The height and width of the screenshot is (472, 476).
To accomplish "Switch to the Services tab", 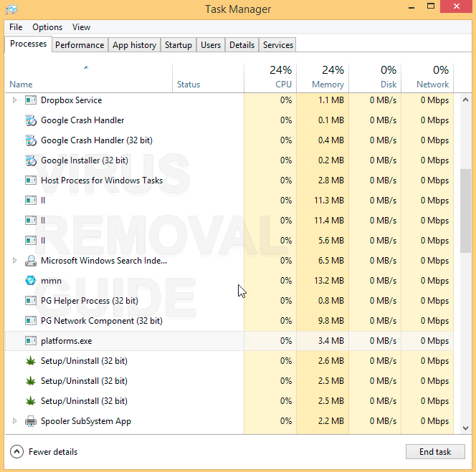I will [x=277, y=45].
